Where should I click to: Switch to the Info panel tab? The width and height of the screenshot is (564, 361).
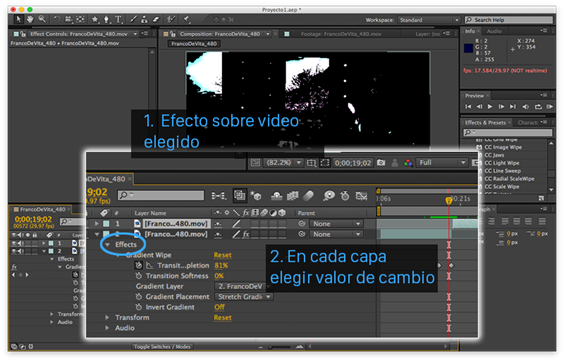click(470, 31)
